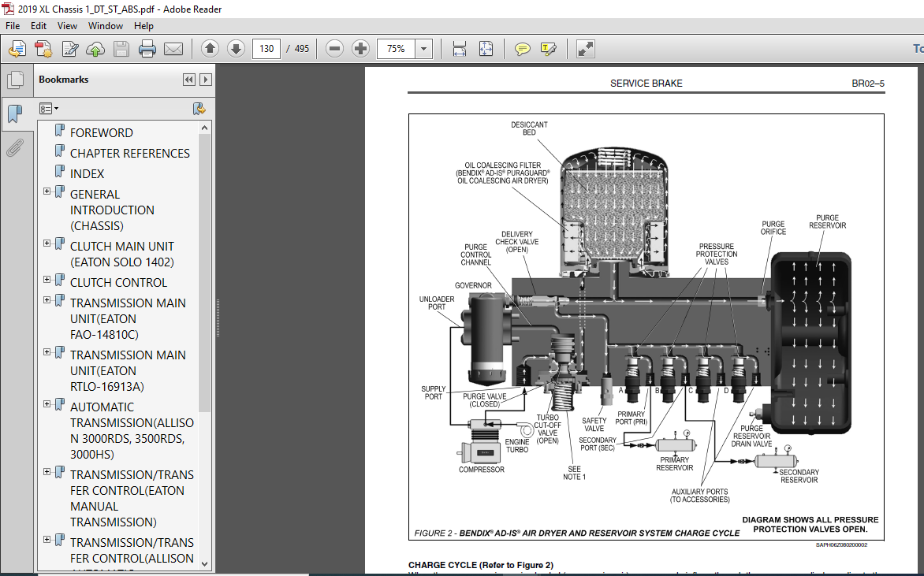
Task: Expand CLUTCH CONTROL bookmark
Action: [x=47, y=280]
